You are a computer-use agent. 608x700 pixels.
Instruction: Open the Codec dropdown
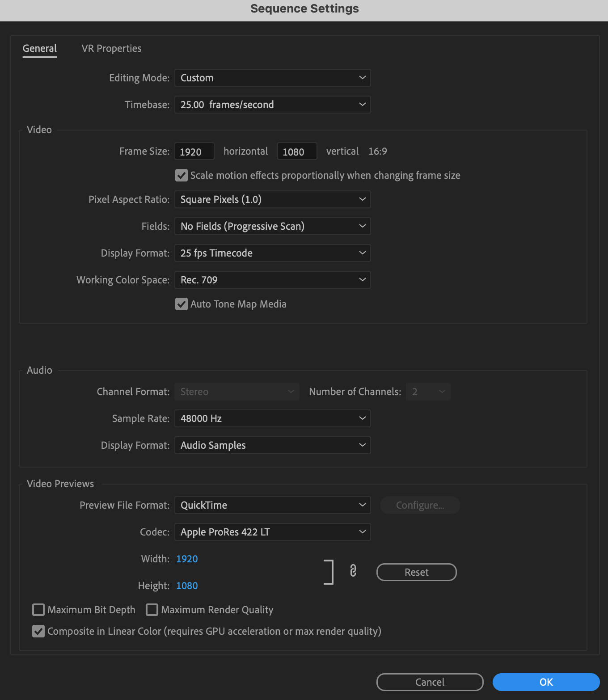coord(272,532)
